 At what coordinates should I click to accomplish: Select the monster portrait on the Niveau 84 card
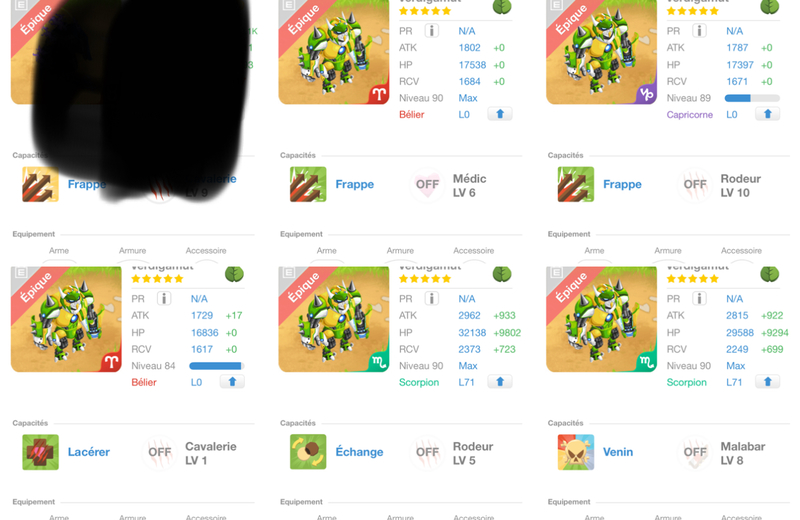coord(66,319)
